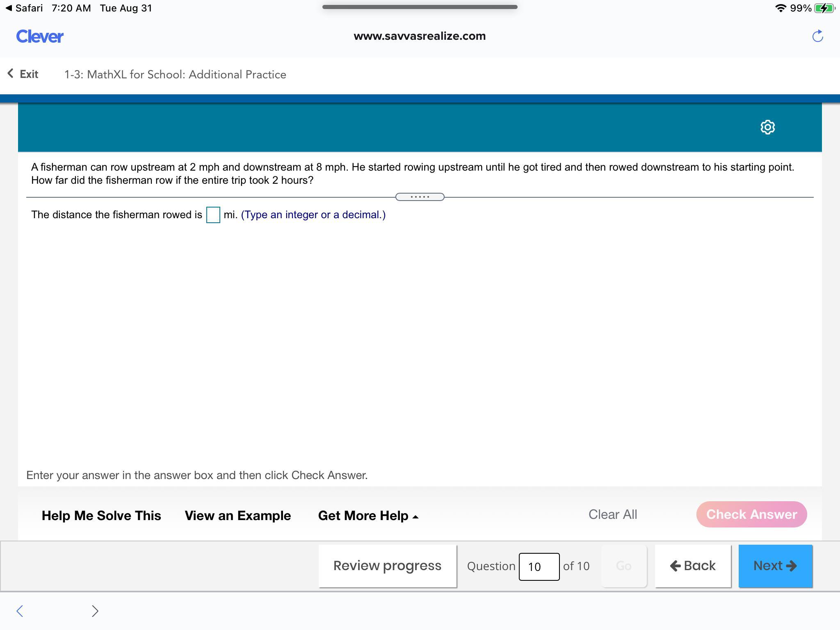840x630 pixels.
Task: Click the dotted divider expander handle
Action: 420,197
